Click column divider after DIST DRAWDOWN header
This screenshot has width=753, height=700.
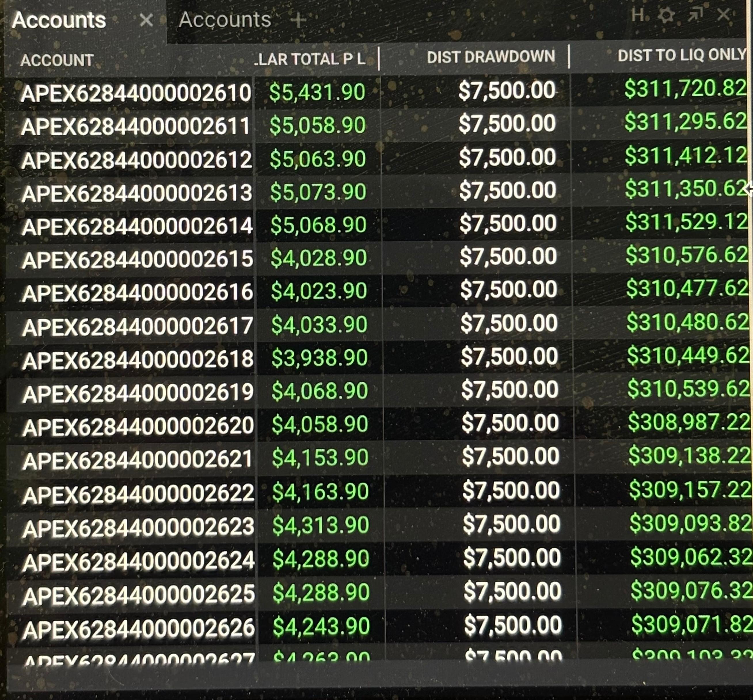pyautogui.click(x=569, y=57)
